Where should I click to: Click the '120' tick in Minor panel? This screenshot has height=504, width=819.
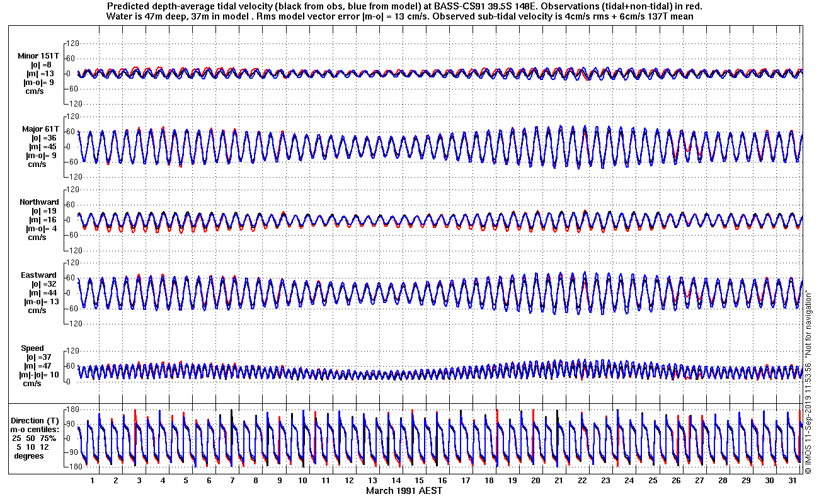click(71, 43)
